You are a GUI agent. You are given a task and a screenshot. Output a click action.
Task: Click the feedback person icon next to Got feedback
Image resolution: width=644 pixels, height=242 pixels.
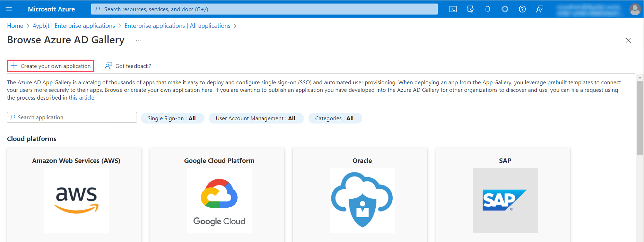point(108,66)
